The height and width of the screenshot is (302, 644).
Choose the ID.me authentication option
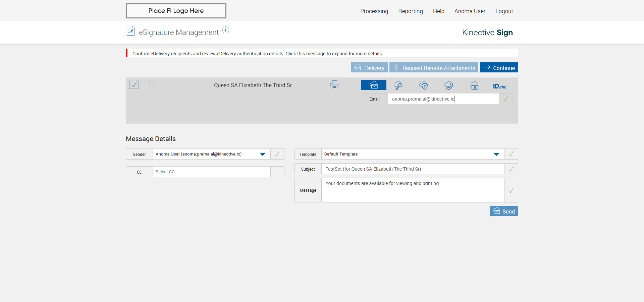[499, 86]
